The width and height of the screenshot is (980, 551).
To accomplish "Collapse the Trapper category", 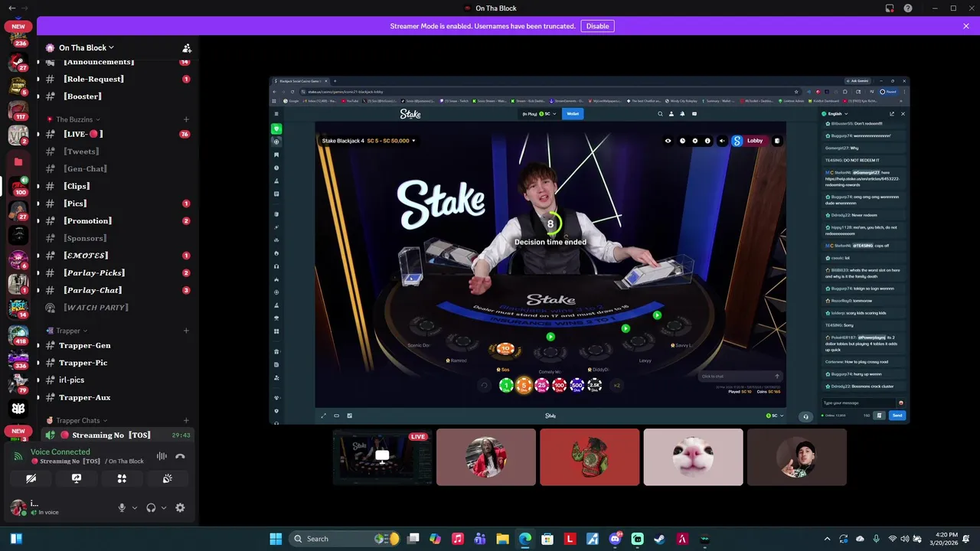I will (67, 331).
